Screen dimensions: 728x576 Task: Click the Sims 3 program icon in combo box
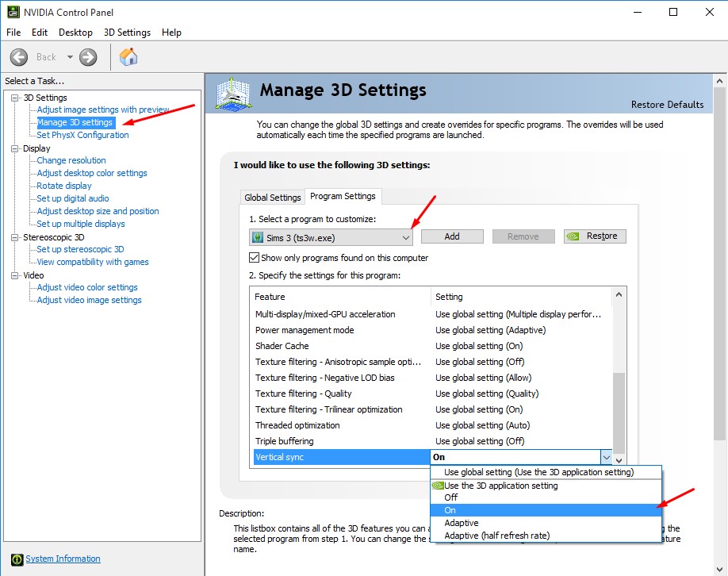[257, 237]
